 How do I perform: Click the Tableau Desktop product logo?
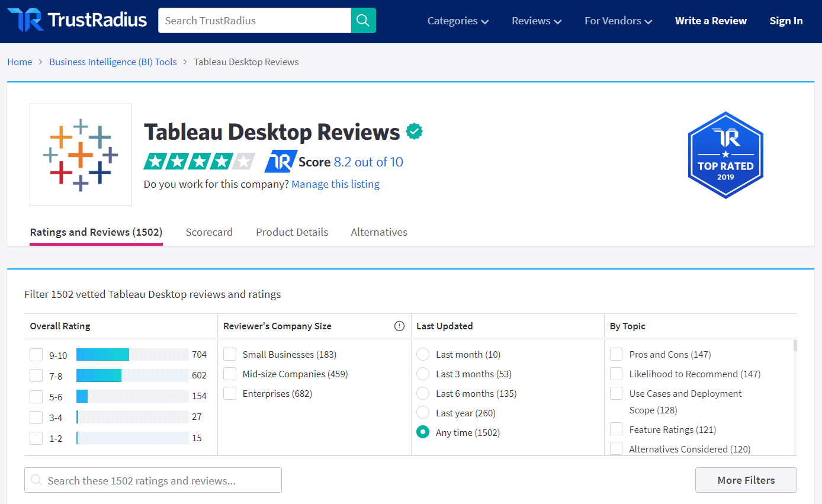[81, 155]
